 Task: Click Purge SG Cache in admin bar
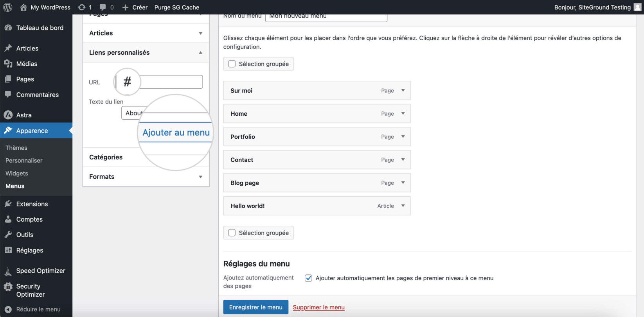pyautogui.click(x=177, y=7)
